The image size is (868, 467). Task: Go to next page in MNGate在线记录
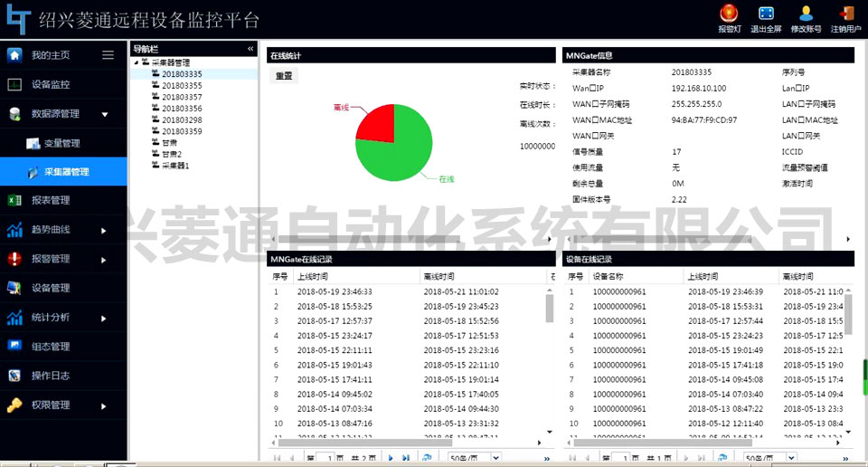tap(391, 459)
